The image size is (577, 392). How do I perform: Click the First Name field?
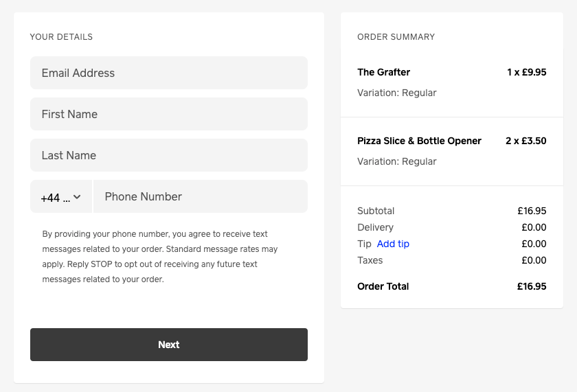pyautogui.click(x=168, y=114)
